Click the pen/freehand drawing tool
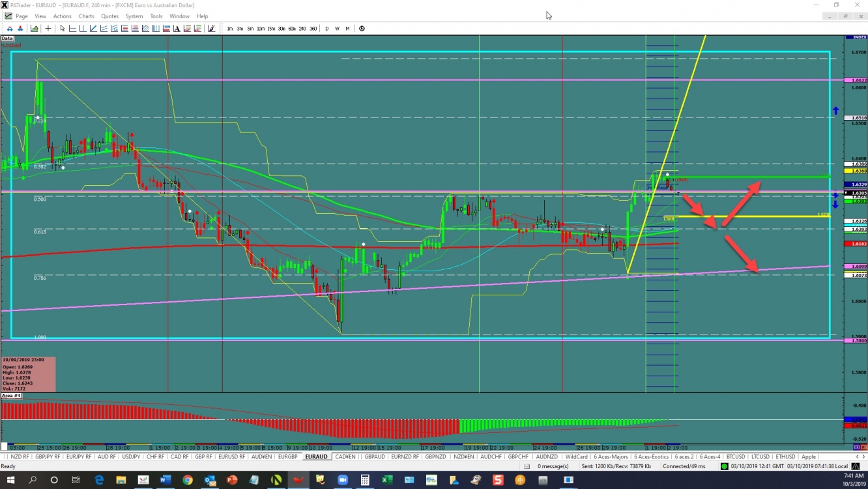Image resolution: width=868 pixels, height=489 pixels. tap(211, 29)
